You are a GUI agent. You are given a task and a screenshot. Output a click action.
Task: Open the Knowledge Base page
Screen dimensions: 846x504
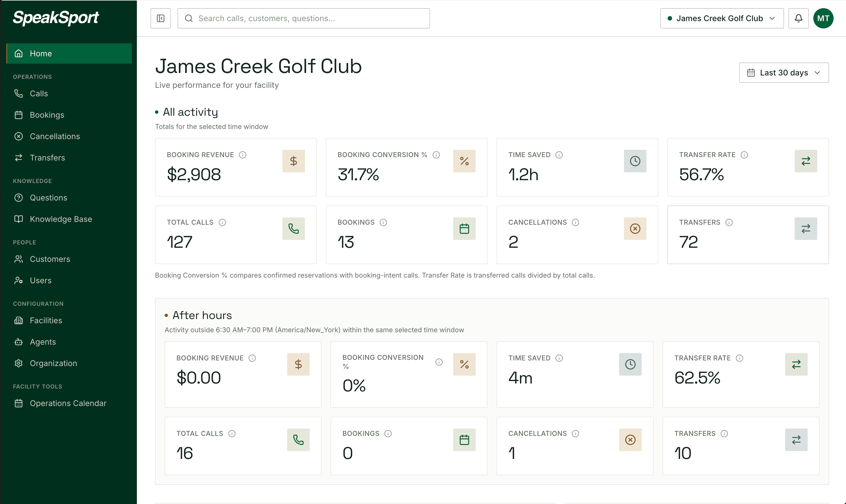pos(69,219)
